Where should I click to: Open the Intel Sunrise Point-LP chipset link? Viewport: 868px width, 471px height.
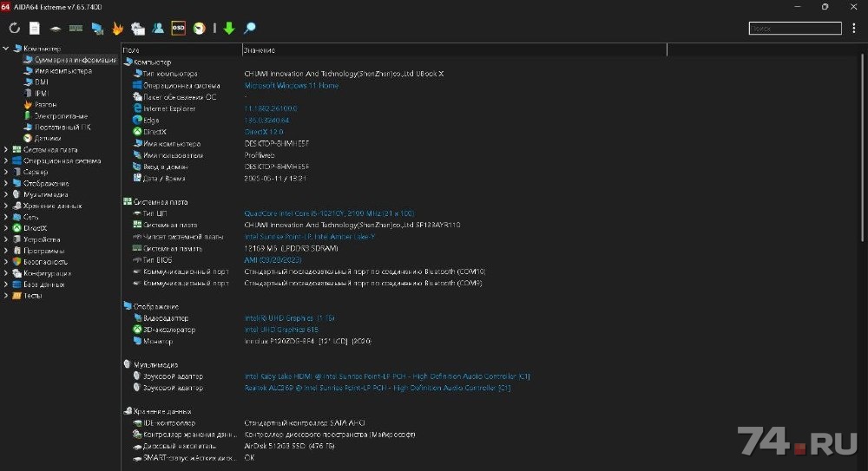[x=309, y=236]
